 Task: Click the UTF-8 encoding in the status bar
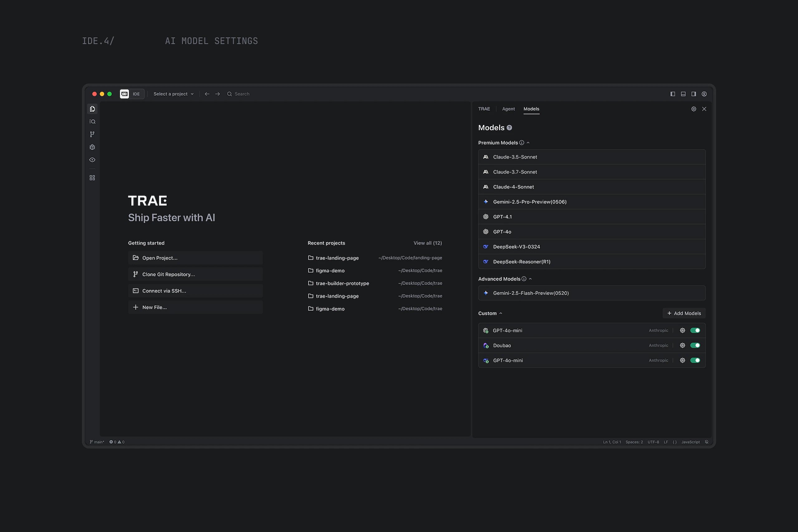[653, 442]
